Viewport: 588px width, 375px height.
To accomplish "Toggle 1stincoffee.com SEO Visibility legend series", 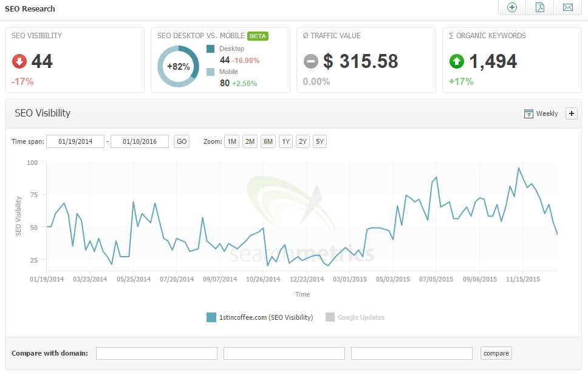I will pos(260,317).
